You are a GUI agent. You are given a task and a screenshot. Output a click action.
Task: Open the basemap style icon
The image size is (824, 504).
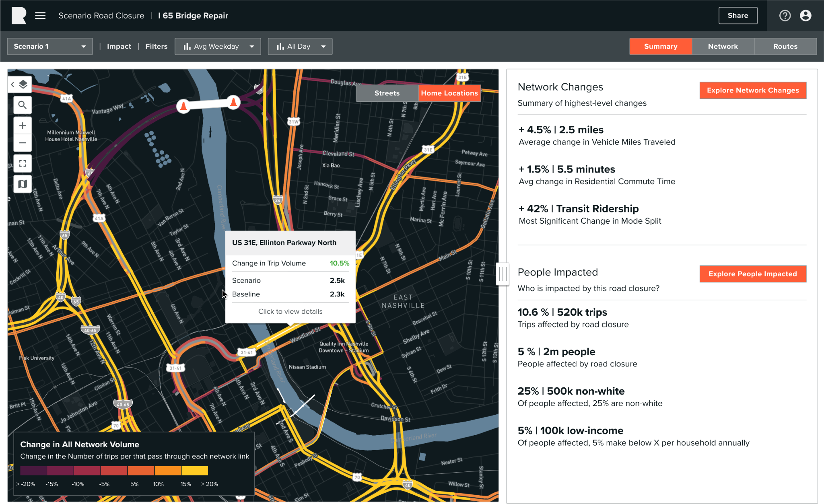coord(23,184)
